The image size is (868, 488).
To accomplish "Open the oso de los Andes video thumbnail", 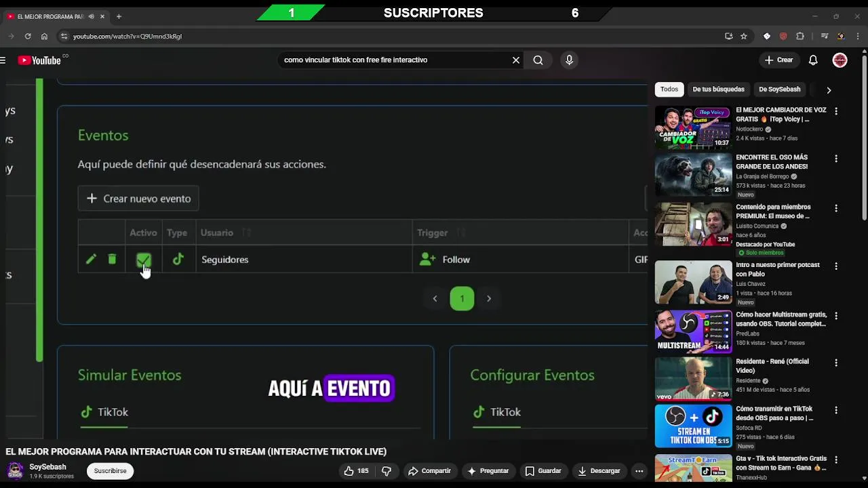I will (693, 175).
